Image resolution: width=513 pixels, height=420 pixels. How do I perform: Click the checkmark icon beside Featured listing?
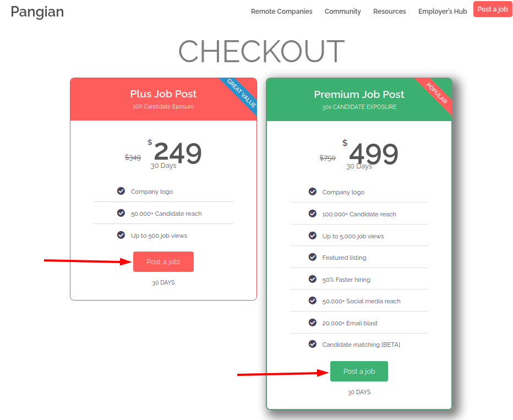[x=313, y=257]
